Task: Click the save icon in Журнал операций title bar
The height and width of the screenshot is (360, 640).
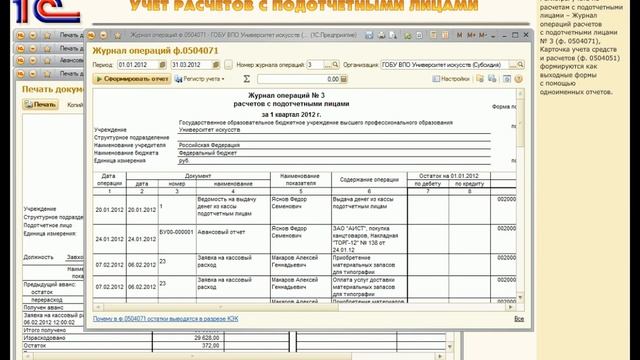Action: tap(369, 36)
